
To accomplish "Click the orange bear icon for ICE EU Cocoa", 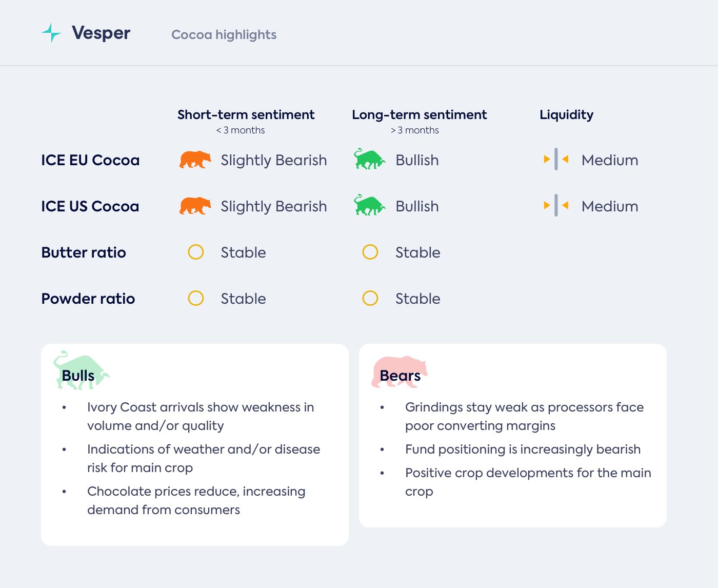I will [195, 160].
